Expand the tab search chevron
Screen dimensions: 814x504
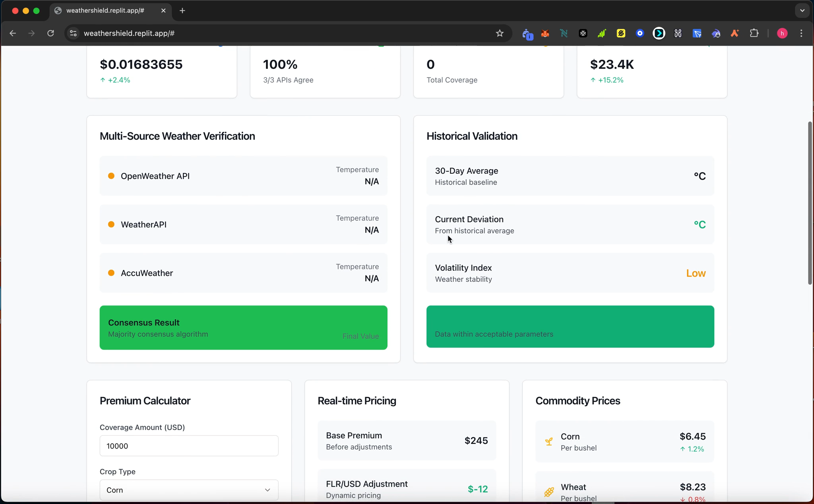pos(802,11)
